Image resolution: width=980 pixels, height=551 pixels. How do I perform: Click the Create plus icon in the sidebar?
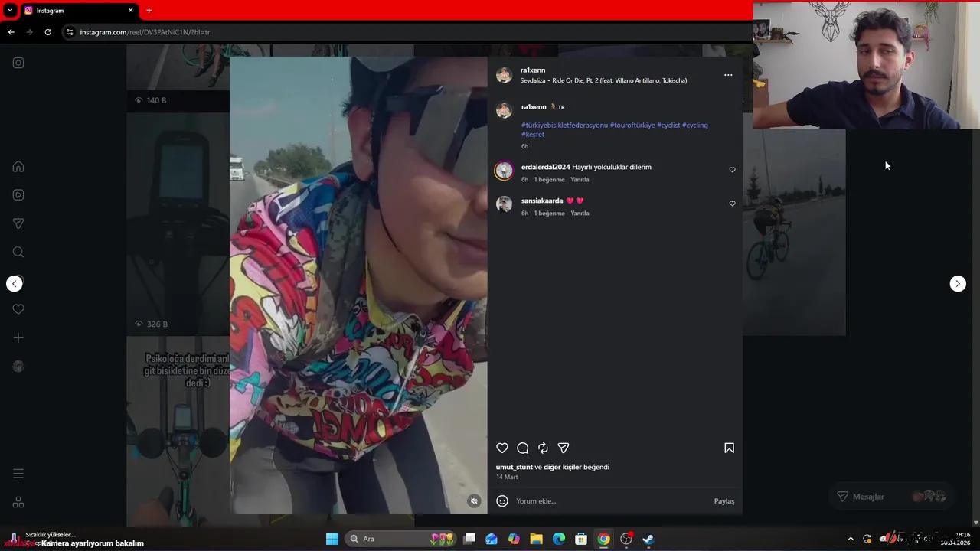(x=18, y=337)
